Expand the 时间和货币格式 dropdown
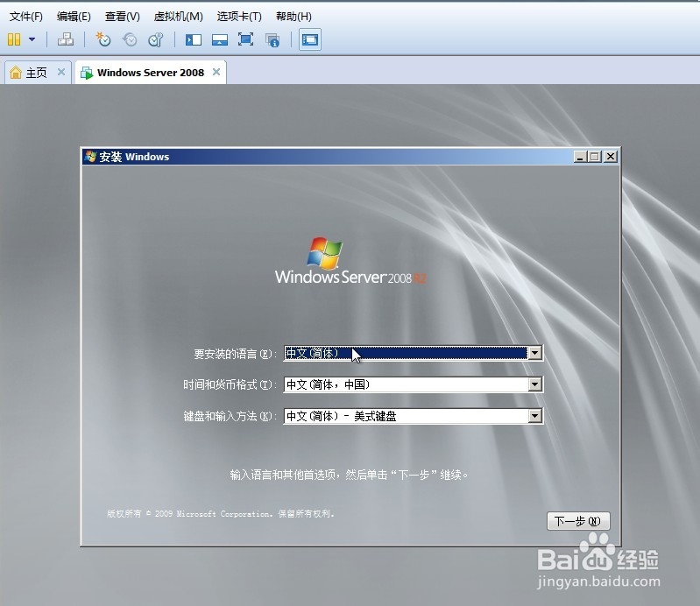Image resolution: width=700 pixels, height=606 pixels. coord(534,384)
